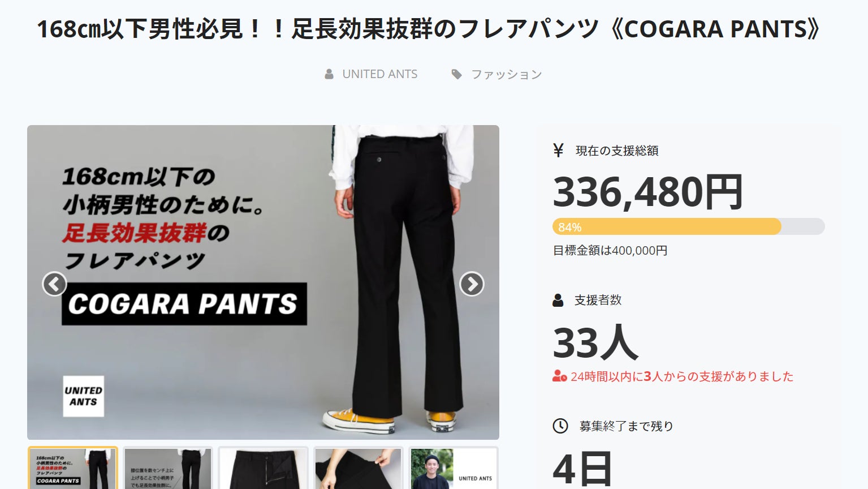Select the third thumbnail showing pants waist
The image size is (868, 489).
[x=263, y=468]
